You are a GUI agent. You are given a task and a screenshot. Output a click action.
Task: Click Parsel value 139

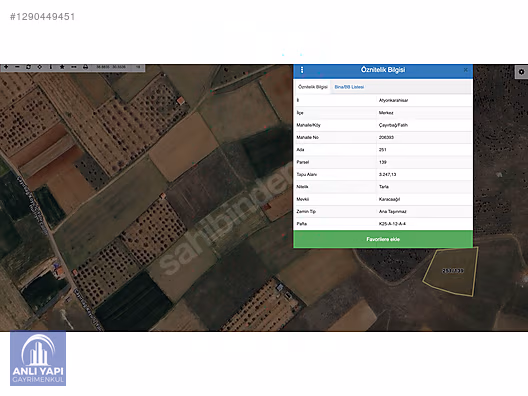(x=383, y=162)
